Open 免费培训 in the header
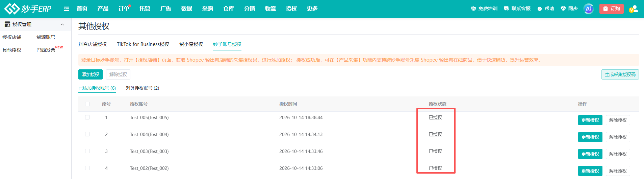This screenshot has width=644, height=179. [484, 9]
